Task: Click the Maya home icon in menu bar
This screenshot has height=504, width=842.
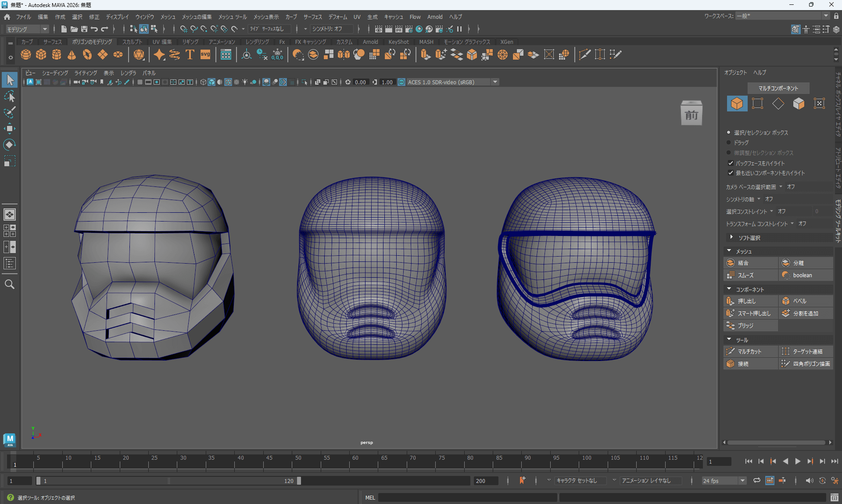Action: pyautogui.click(x=7, y=17)
